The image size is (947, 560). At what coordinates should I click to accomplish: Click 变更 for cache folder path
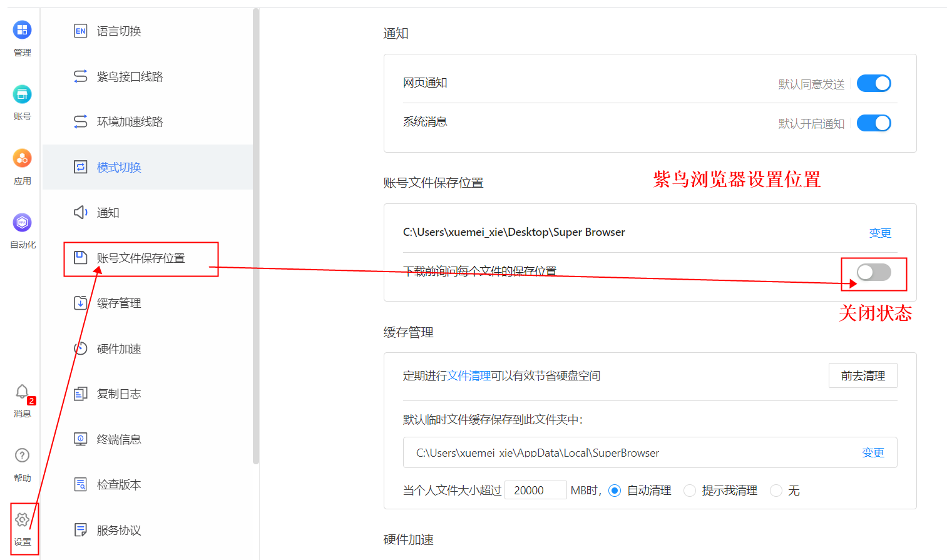(873, 452)
